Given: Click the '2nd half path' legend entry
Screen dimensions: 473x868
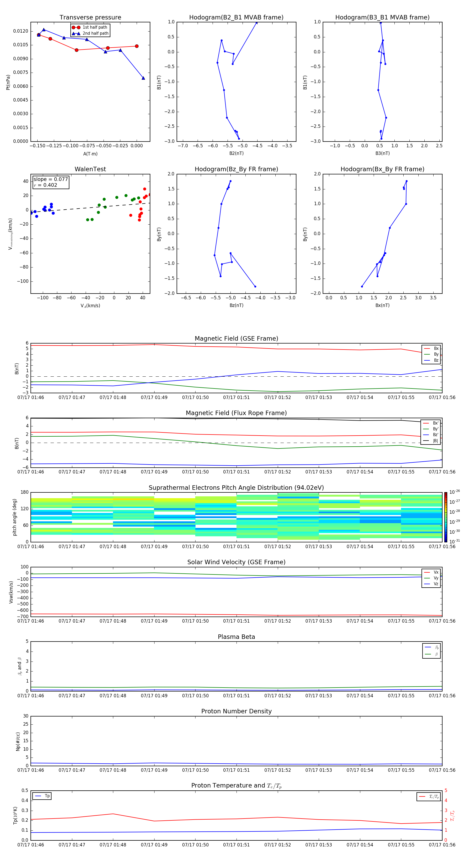Looking at the screenshot, I should coord(90,33).
